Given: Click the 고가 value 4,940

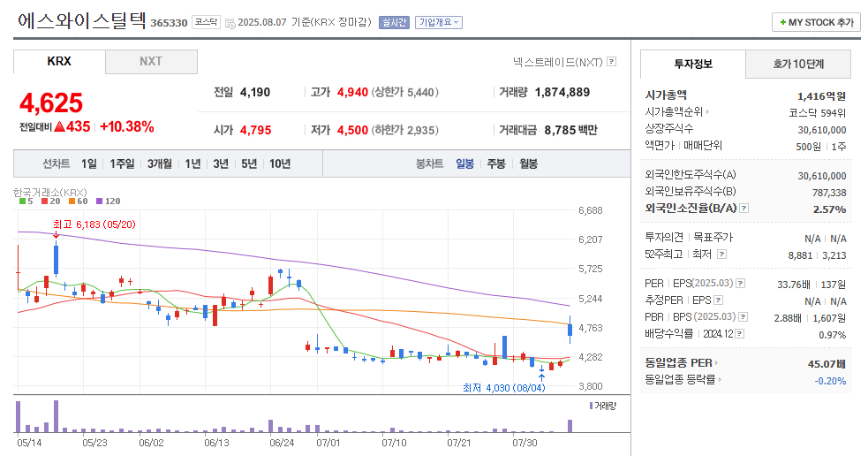Looking at the screenshot, I should coord(352,93).
